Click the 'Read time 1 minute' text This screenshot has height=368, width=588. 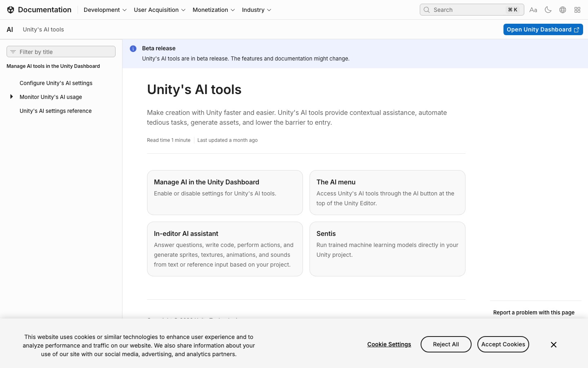(169, 140)
